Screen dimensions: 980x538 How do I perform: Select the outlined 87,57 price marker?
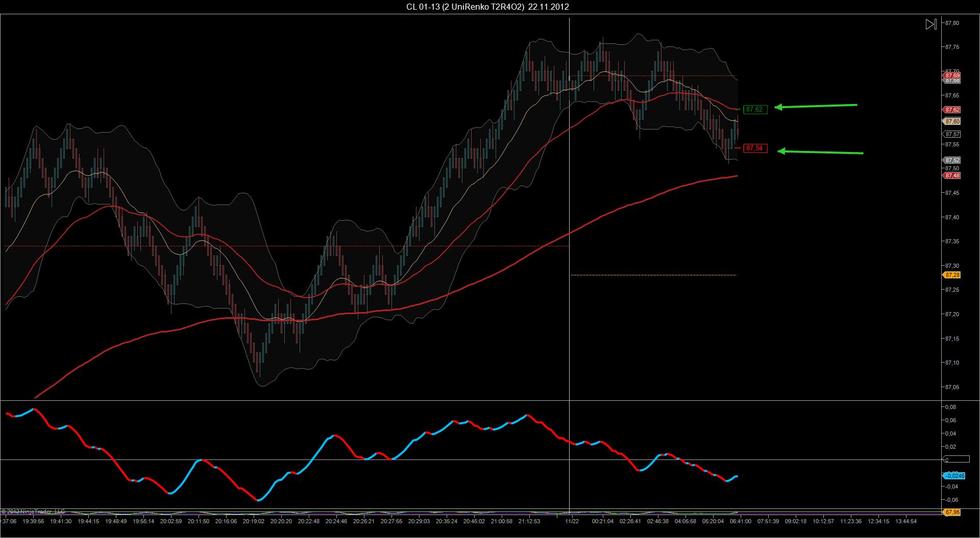952,134
